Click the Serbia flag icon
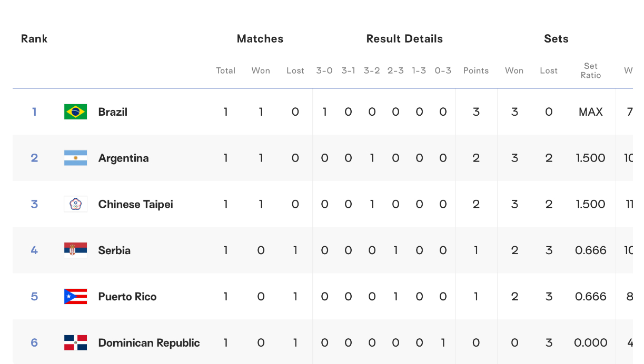The image size is (644, 364). [x=75, y=250]
